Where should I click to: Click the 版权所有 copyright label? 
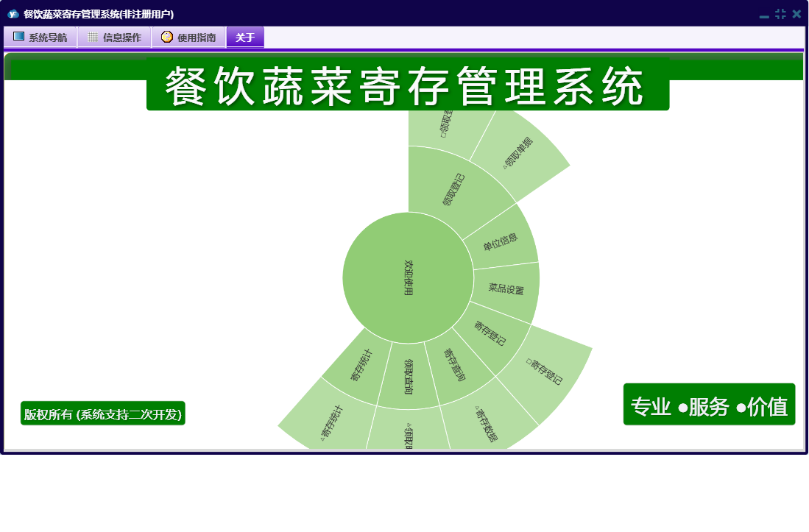(x=102, y=414)
